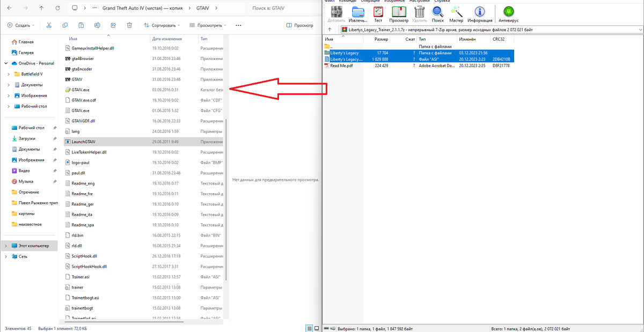Screen dimensions: 644x332
Task: Click the Добавить add icon in WinRAR
Action: pos(336,13)
